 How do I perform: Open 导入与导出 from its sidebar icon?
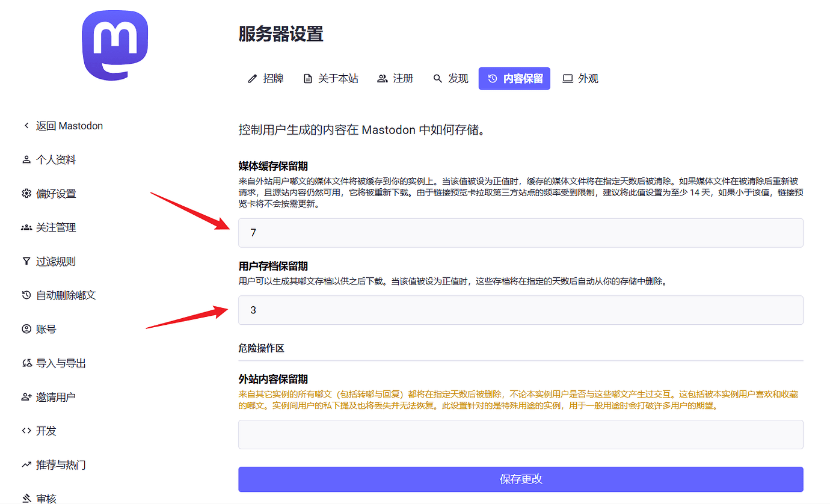pos(26,363)
